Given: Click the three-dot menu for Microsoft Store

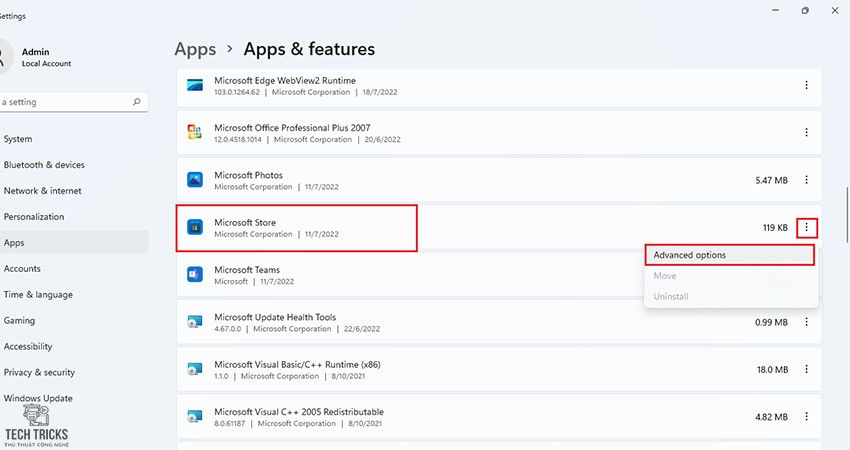Looking at the screenshot, I should [x=806, y=227].
